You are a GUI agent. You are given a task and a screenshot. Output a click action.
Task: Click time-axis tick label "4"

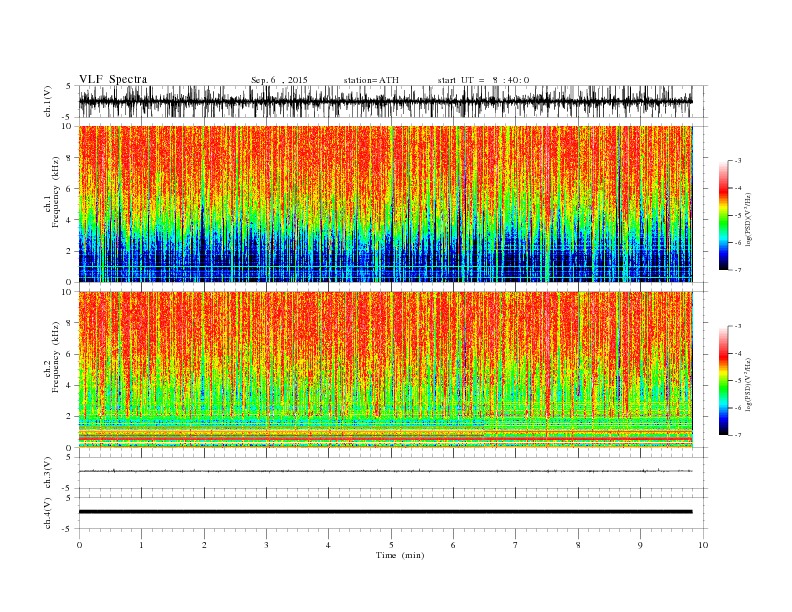click(x=328, y=545)
